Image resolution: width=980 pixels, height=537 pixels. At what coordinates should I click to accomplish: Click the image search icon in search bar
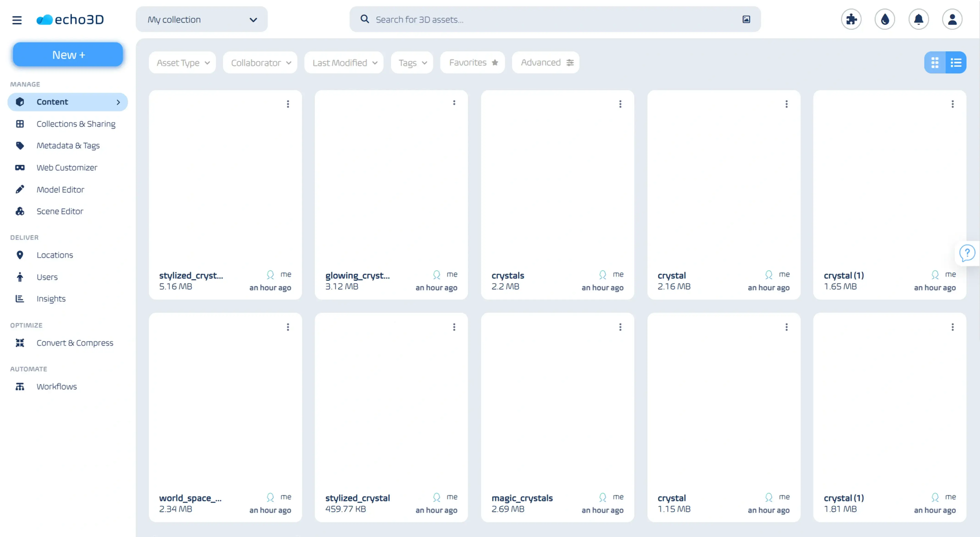746,19
